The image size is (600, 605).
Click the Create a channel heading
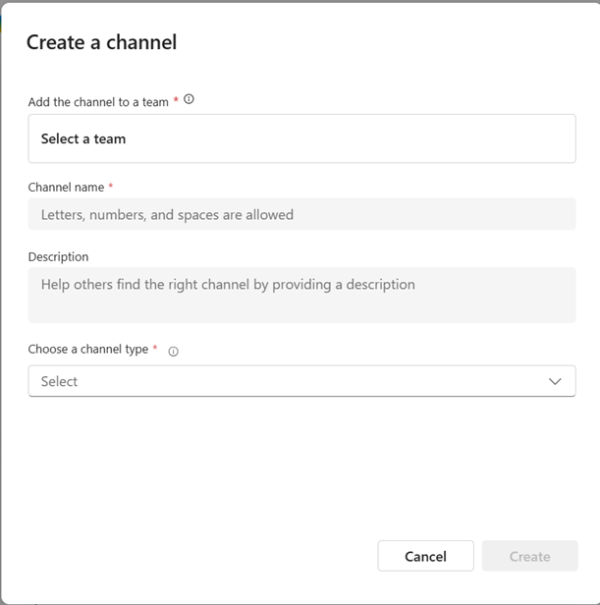click(x=102, y=42)
